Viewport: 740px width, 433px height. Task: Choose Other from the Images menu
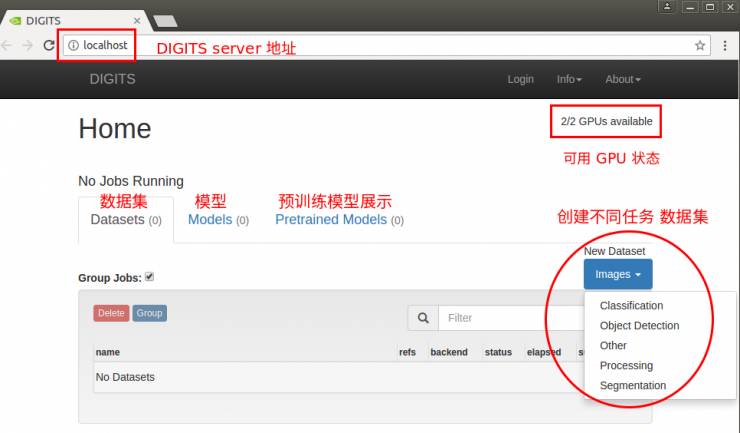click(x=613, y=345)
